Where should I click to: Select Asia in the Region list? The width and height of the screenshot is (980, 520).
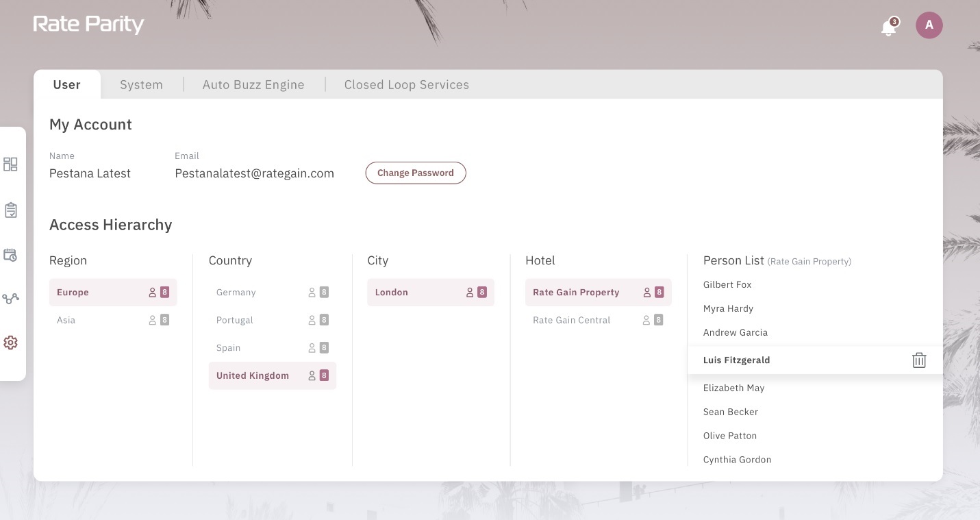click(66, 320)
